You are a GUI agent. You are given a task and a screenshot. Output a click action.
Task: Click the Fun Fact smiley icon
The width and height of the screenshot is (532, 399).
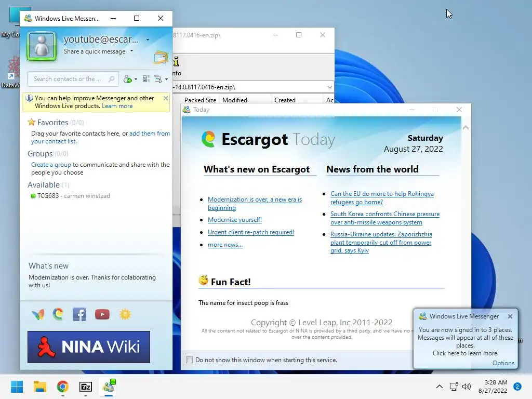click(203, 280)
